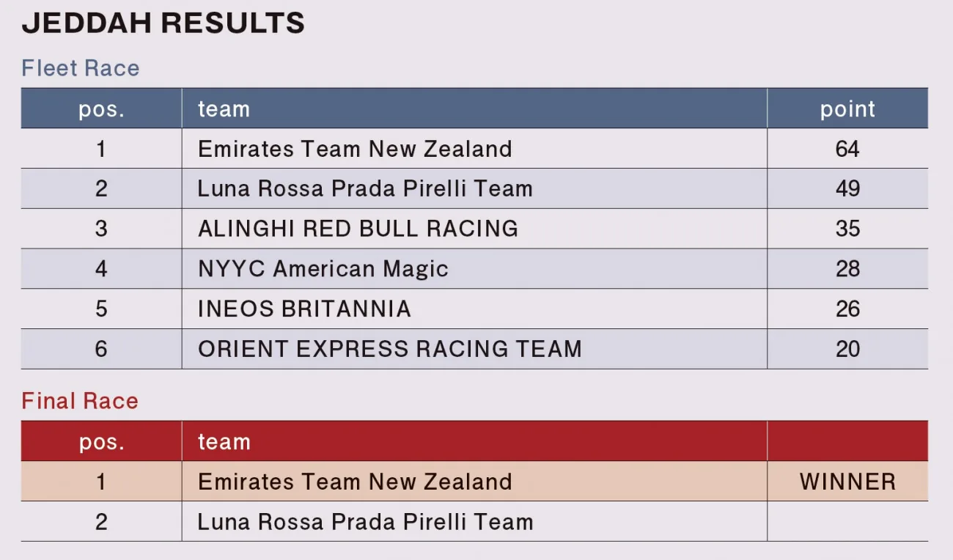Click the Final Race team column header
Viewport: 953px width, 560px height.
tap(224, 442)
